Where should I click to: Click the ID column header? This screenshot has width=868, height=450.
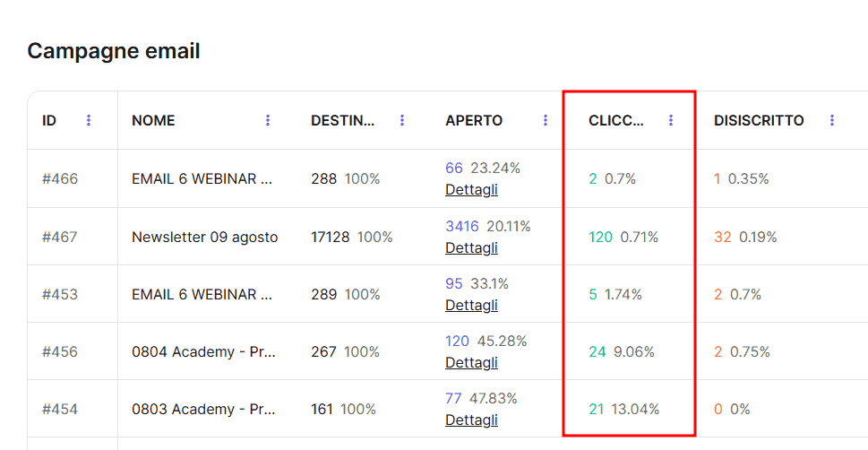tap(49, 120)
